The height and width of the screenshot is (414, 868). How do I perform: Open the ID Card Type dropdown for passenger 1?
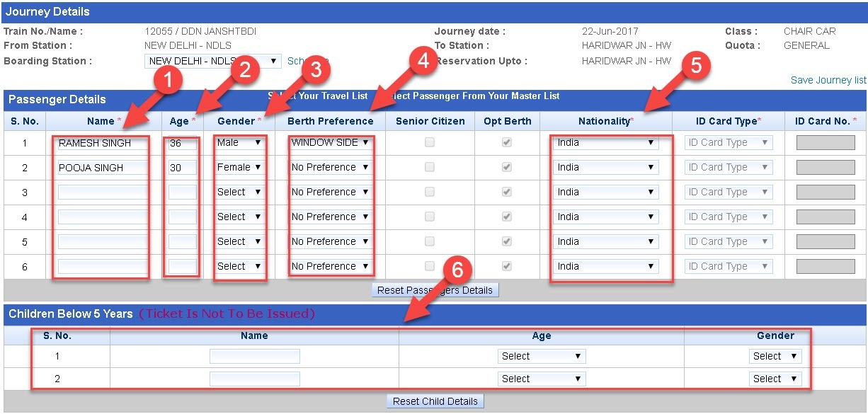coord(727,142)
